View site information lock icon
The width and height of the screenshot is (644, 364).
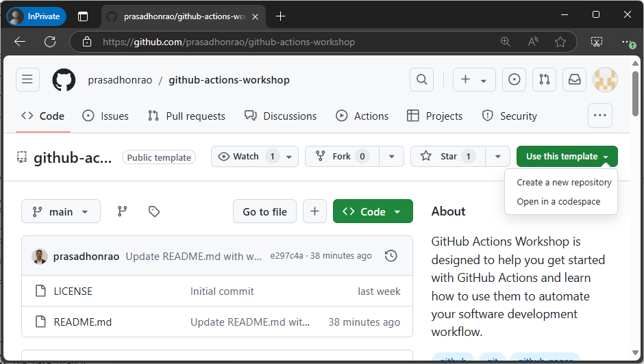86,42
